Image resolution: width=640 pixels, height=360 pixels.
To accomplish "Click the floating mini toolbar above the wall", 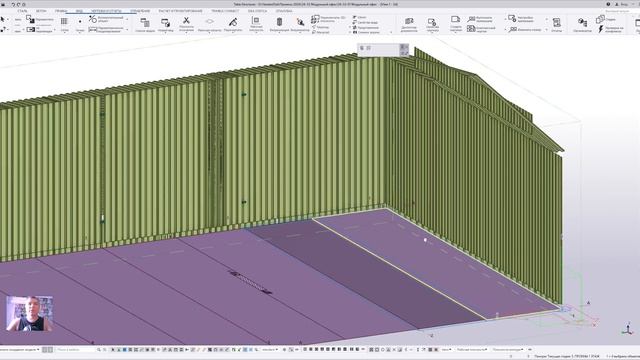I will click(383, 50).
